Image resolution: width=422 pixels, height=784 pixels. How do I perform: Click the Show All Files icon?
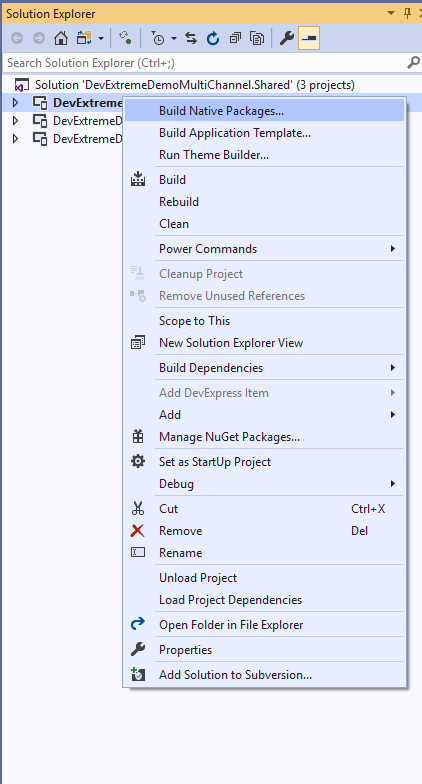pos(257,38)
